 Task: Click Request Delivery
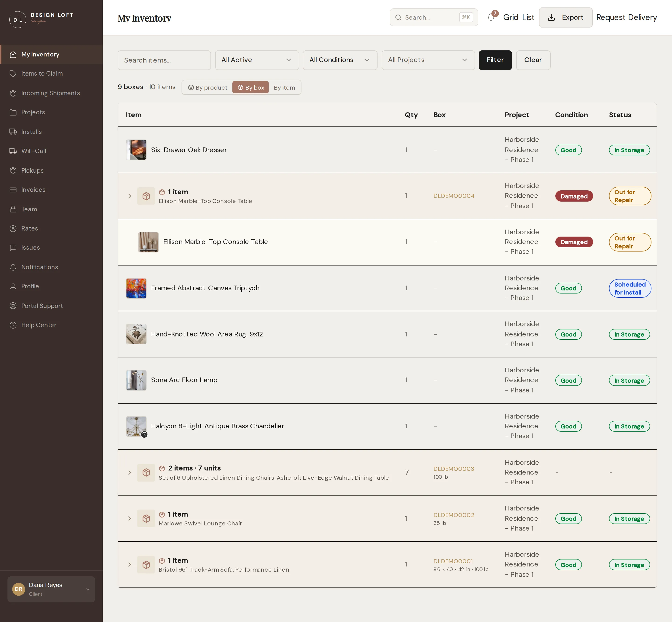pyautogui.click(x=626, y=17)
